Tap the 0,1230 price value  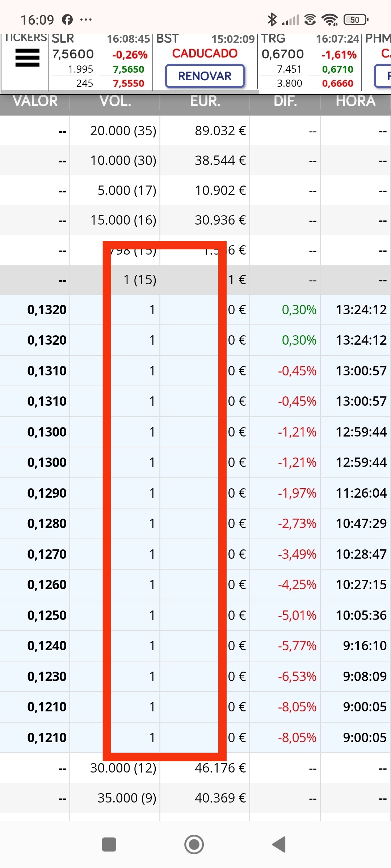(47, 676)
